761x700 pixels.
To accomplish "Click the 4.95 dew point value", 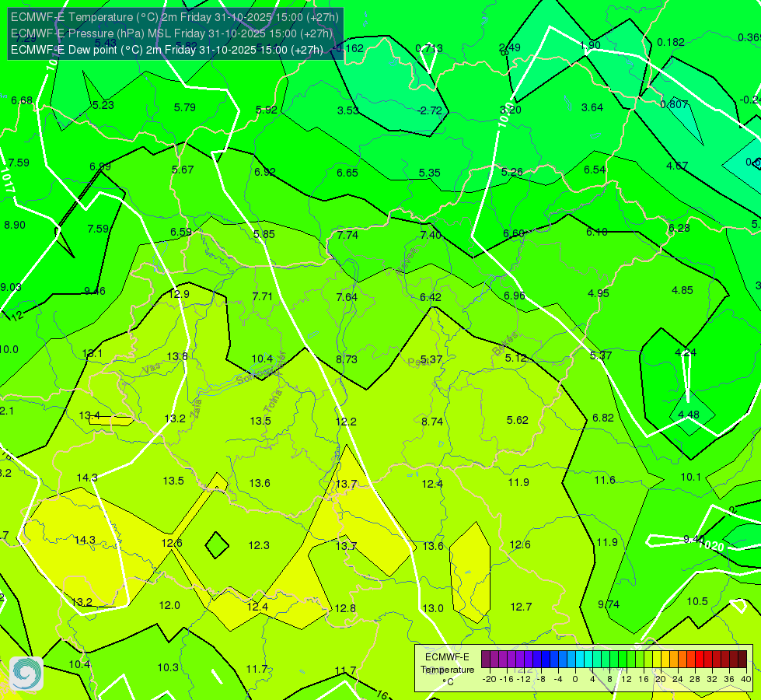I will click(599, 293).
